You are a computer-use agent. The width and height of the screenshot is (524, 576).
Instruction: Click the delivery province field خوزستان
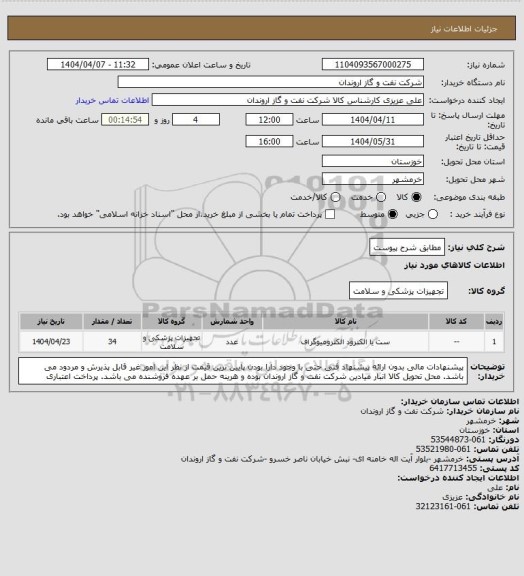[373, 161]
